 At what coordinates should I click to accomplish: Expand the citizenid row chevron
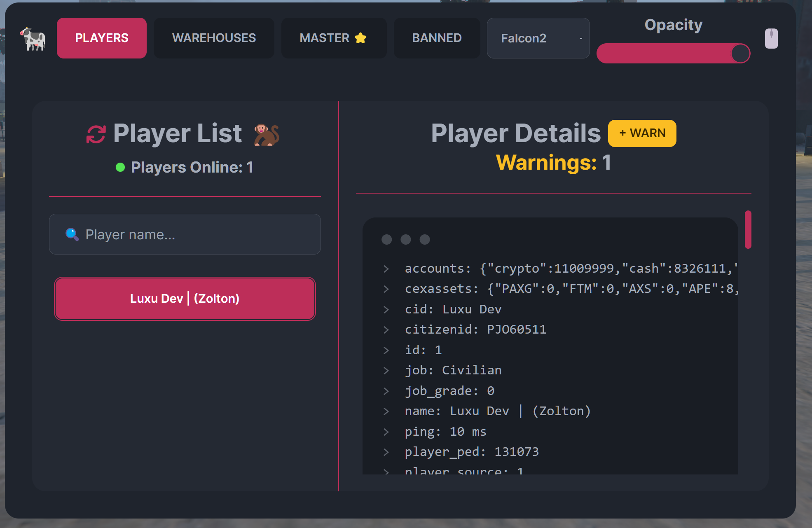tap(386, 330)
